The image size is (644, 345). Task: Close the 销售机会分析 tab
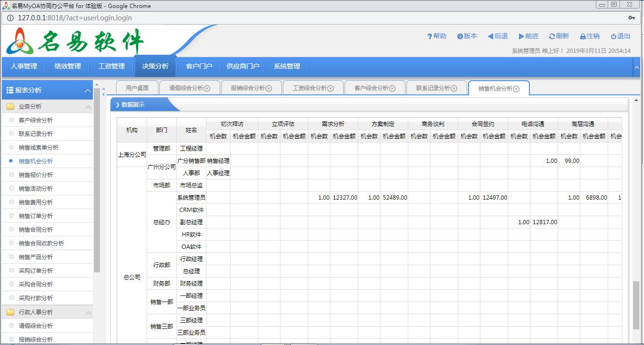(516, 89)
